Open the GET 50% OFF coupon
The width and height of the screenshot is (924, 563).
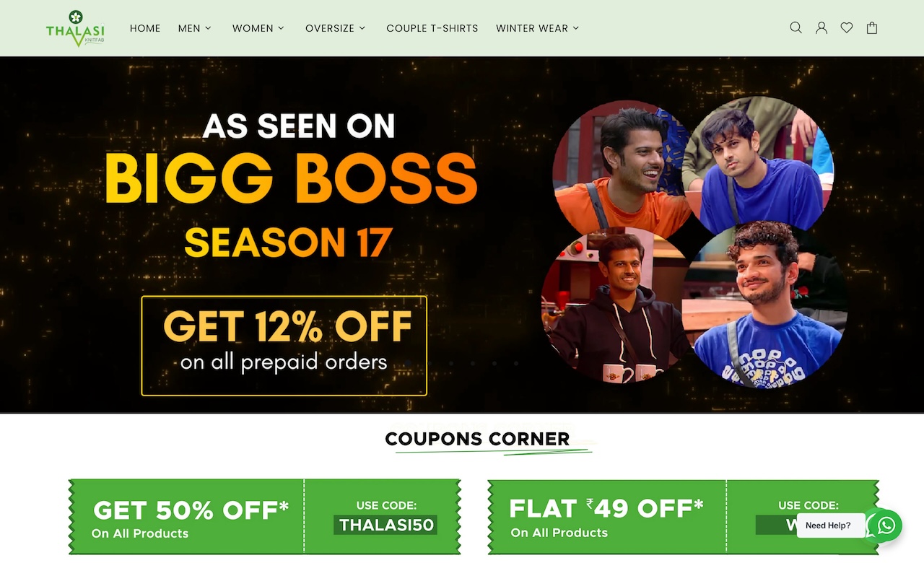coord(264,517)
